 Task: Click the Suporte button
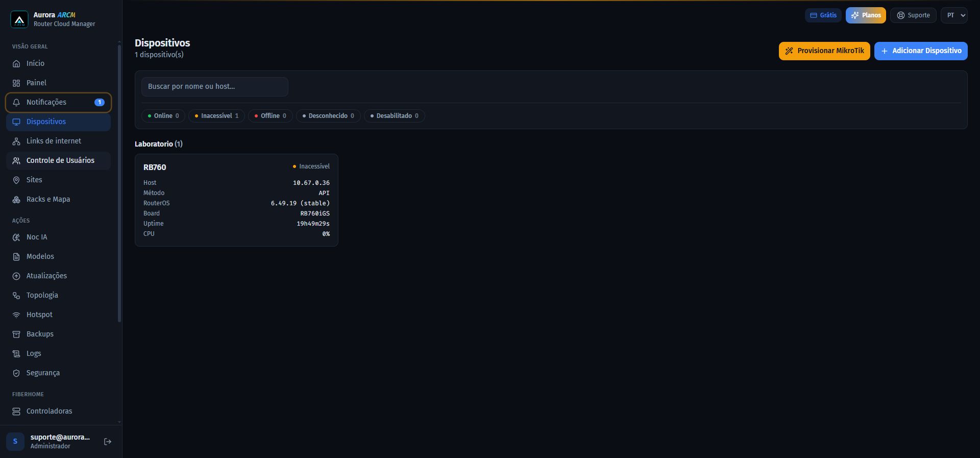(x=913, y=15)
